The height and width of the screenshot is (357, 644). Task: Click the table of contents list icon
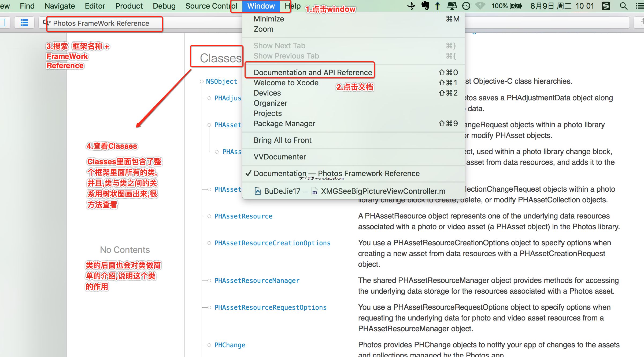[x=24, y=23]
